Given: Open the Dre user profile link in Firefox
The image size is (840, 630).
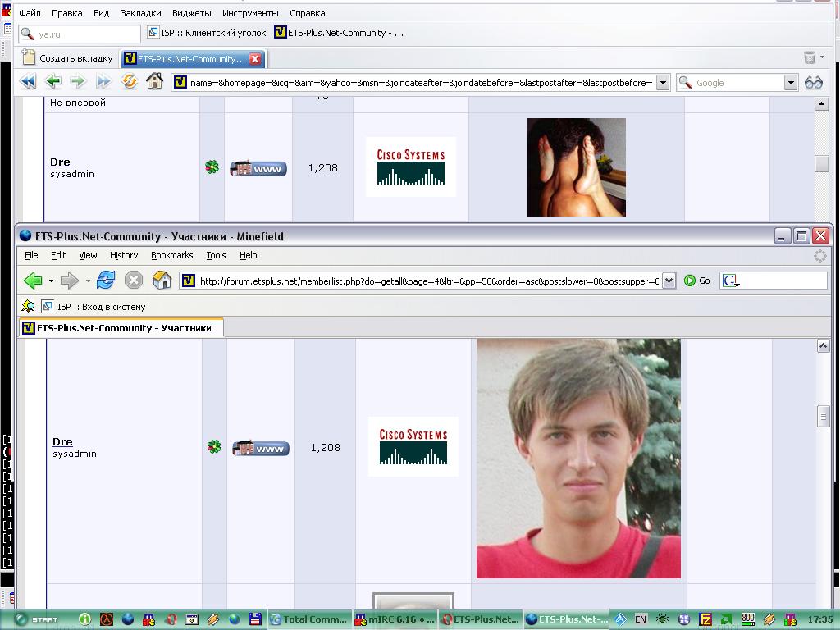Looking at the screenshot, I should click(62, 441).
